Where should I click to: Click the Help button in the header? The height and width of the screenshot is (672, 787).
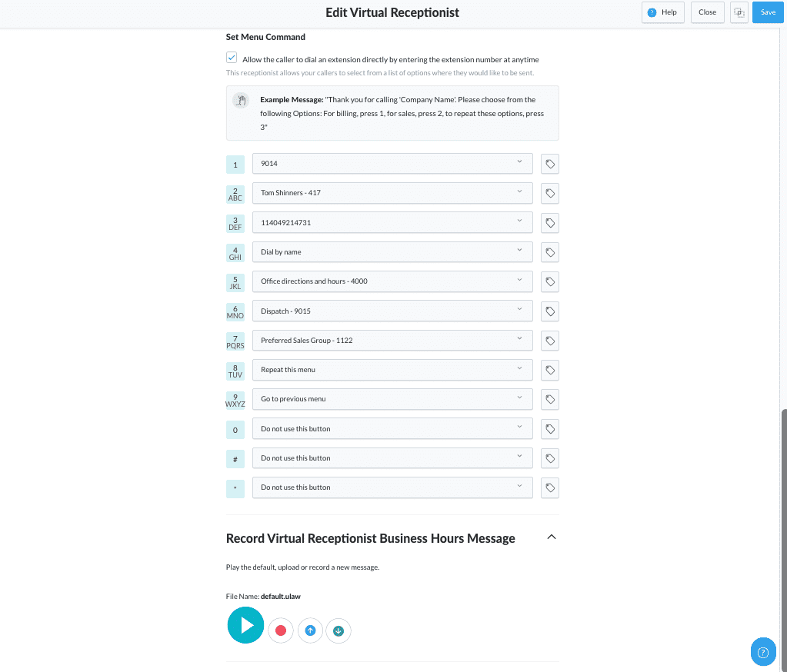pyautogui.click(x=662, y=12)
